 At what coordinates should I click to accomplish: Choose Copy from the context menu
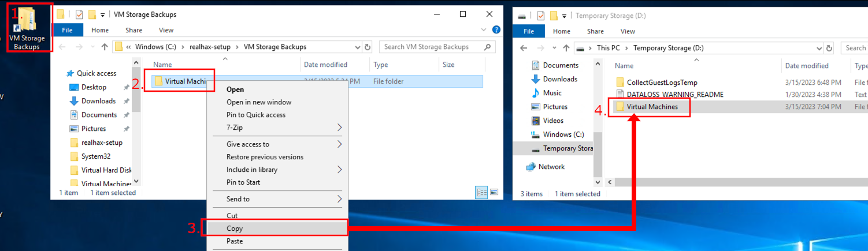tap(235, 228)
